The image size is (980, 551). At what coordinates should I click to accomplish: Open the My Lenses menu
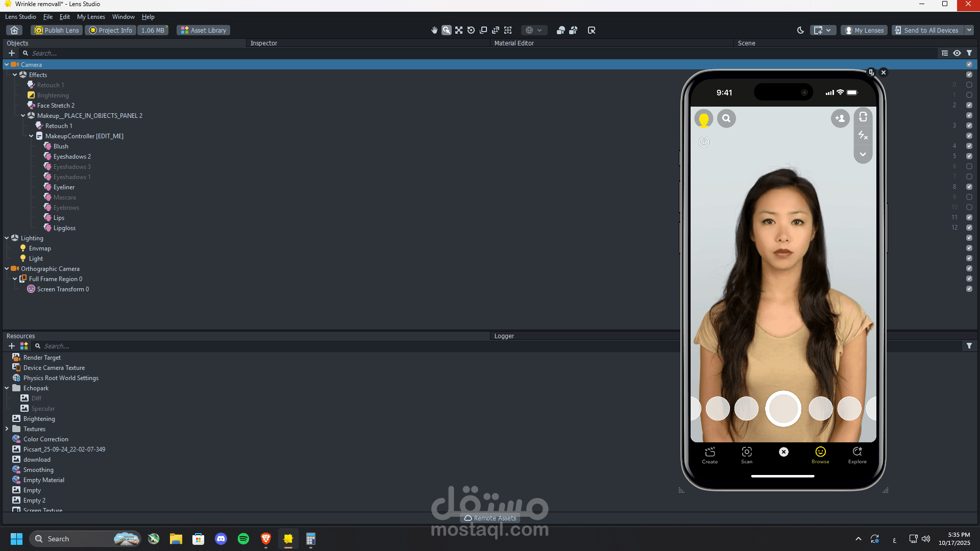tap(91, 17)
